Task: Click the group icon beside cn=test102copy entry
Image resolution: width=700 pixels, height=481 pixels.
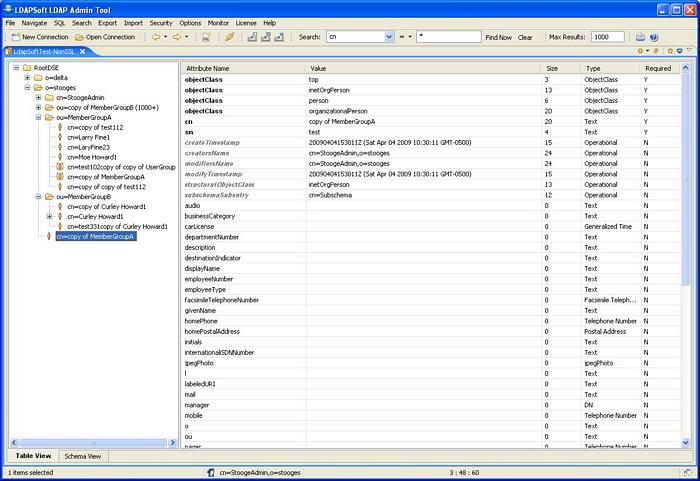Action: pos(60,167)
